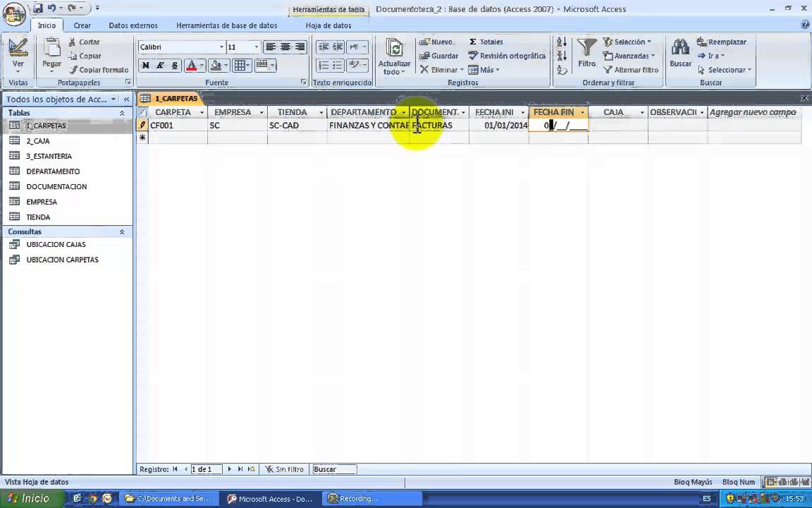Open the Hoja de datos tab

[x=328, y=25]
